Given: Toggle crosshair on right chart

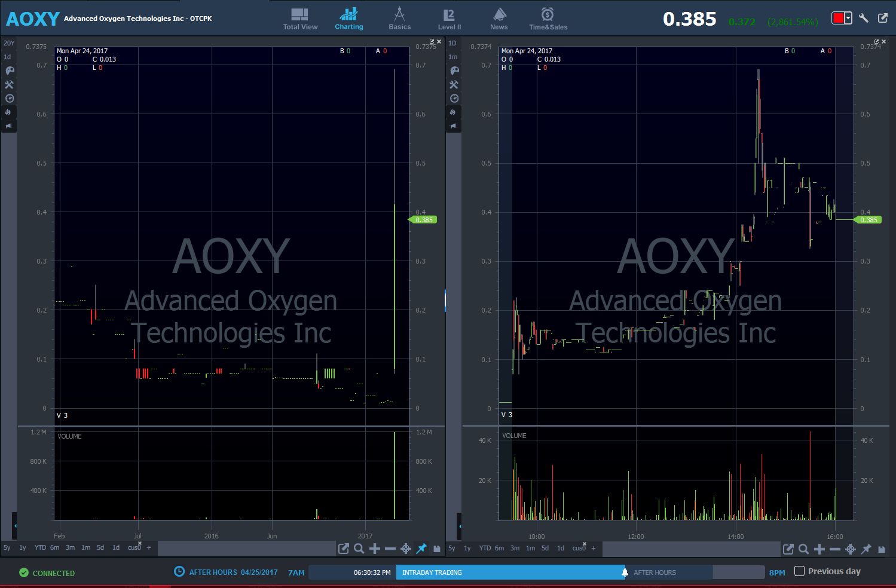Looking at the screenshot, I should pyautogui.click(x=851, y=549).
